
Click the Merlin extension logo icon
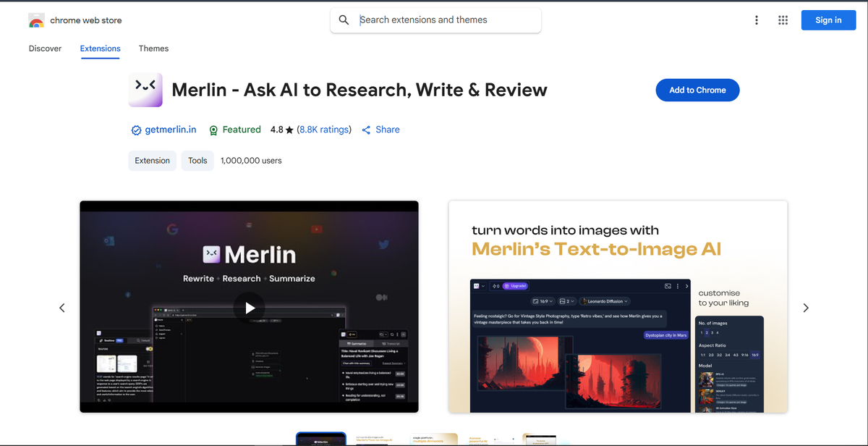[x=145, y=90]
